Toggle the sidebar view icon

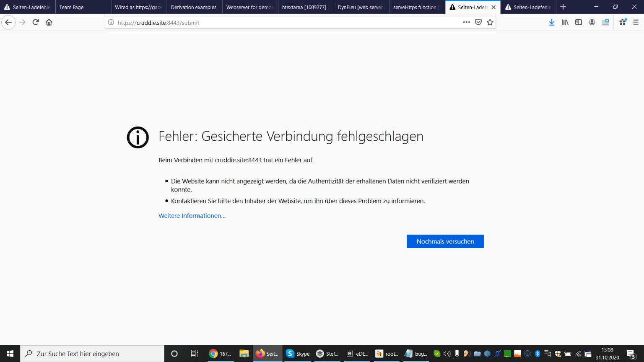579,22
